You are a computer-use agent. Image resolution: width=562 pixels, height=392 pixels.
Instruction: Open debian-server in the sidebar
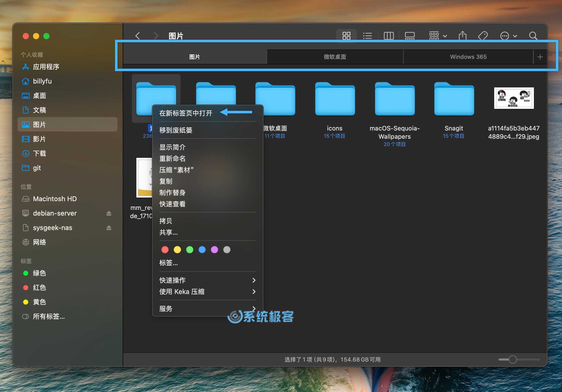pos(68,213)
